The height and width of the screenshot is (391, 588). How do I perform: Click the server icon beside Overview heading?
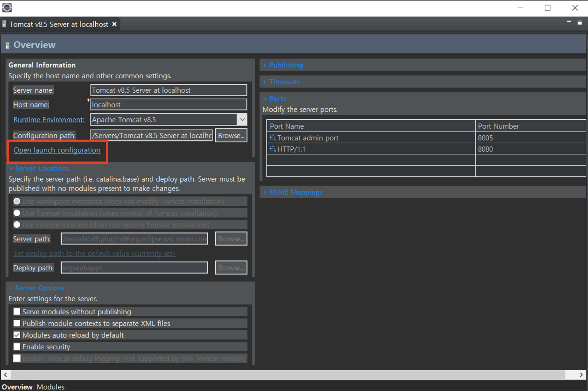click(8, 45)
